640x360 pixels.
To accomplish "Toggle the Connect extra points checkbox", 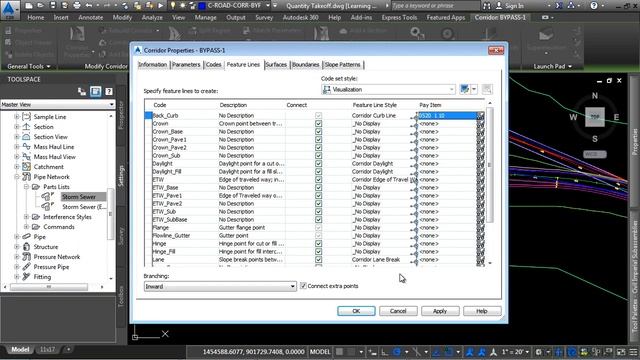I will click(303, 286).
